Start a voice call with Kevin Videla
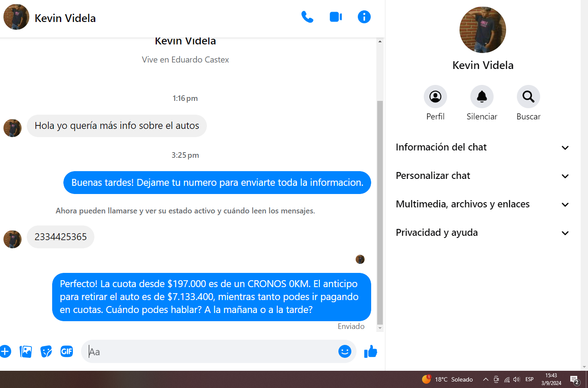Image resolution: width=588 pixels, height=388 pixels. tap(307, 17)
